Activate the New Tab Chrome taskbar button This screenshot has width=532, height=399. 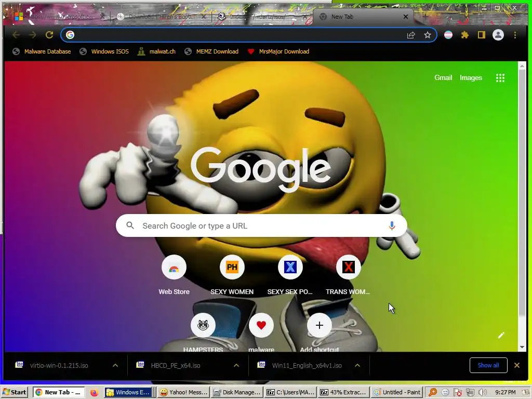[x=58, y=392]
